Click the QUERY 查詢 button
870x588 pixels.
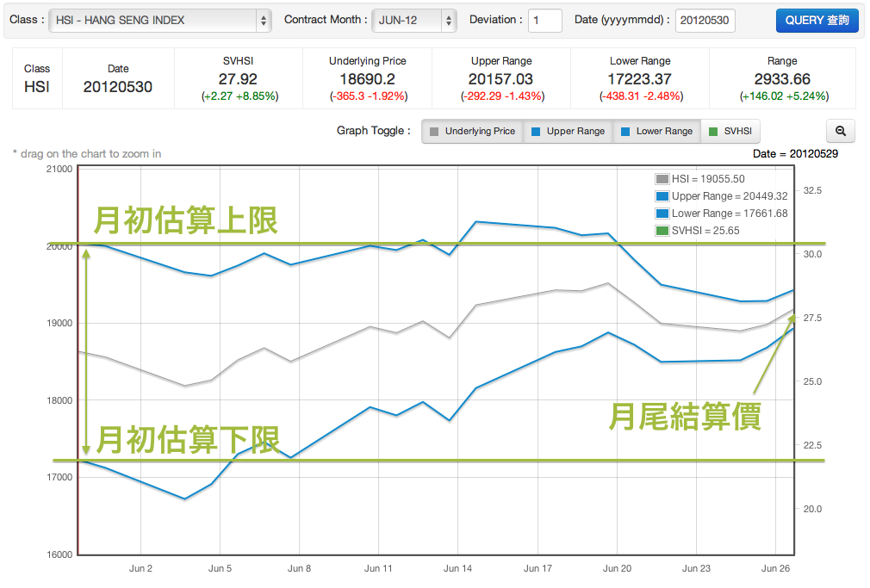coord(817,21)
